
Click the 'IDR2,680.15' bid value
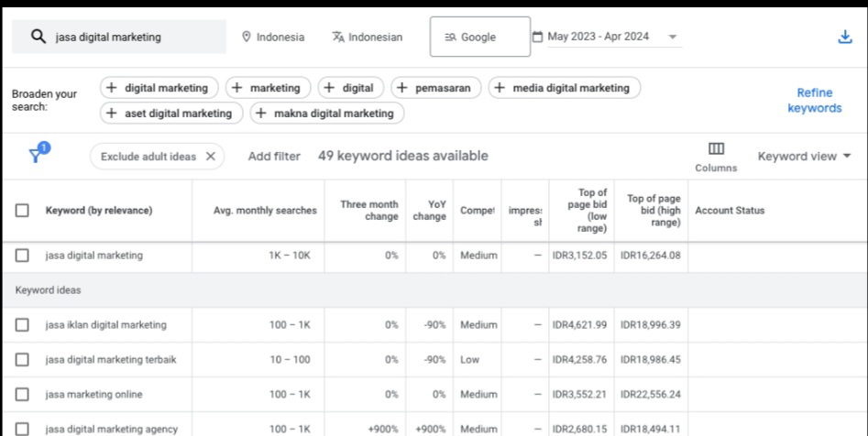[579, 429]
